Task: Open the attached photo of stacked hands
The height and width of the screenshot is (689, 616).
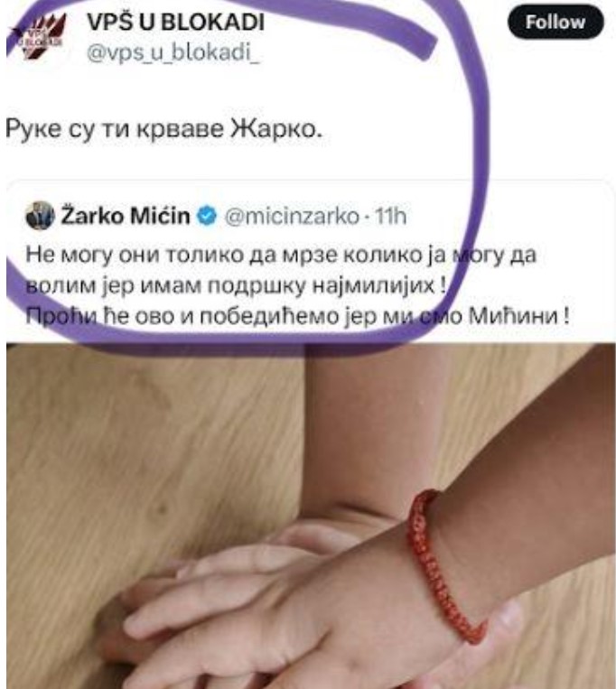Action: [311, 517]
